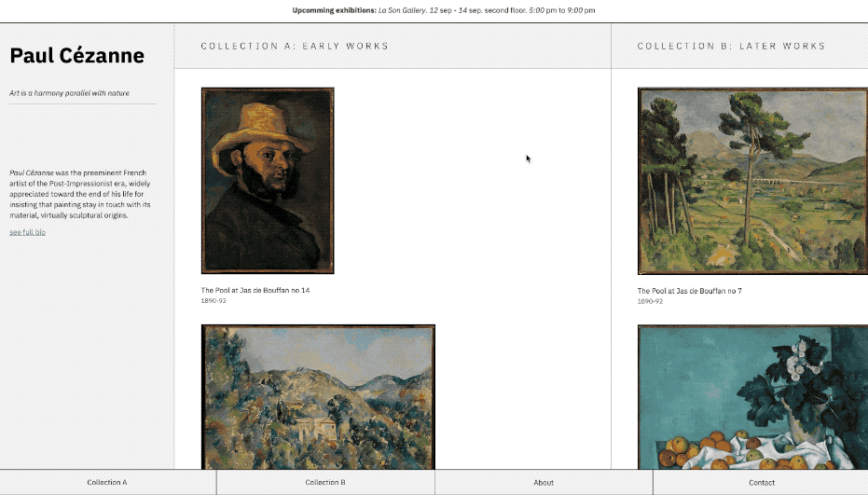This screenshot has width=868, height=495.
Task: View the still life with fruit painting
Action: coord(753,397)
